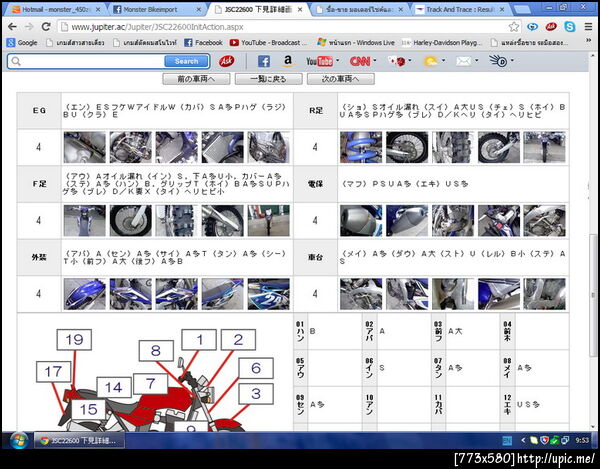Image resolution: width=600 pixels, height=469 pixels.
Task: Click diagram label 19
Action: point(74,340)
